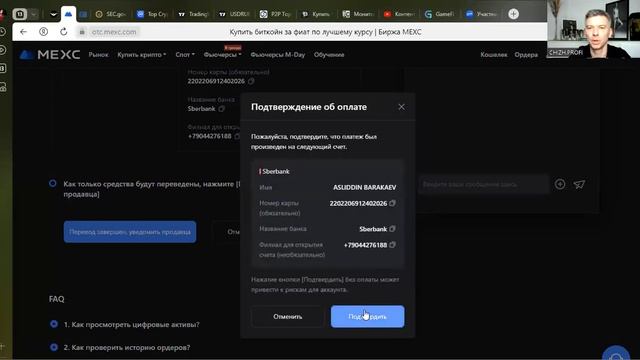640x360 pixels.
Task: Switch to the P2P Top tab
Action: [275, 14]
